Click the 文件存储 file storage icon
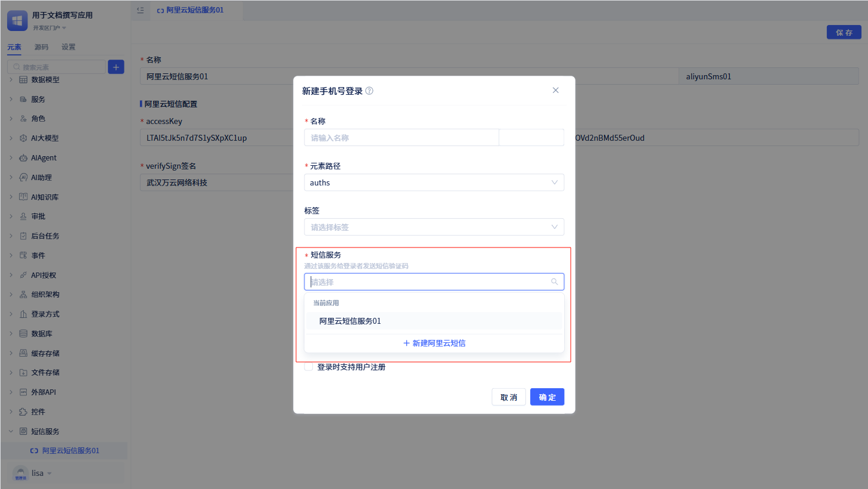This screenshot has height=489, width=868. [x=23, y=373]
